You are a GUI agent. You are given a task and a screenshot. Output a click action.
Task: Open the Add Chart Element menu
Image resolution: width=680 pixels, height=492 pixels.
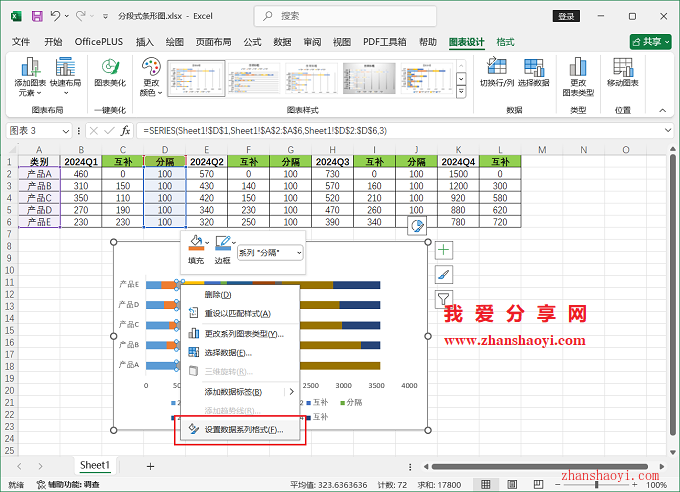click(x=31, y=76)
